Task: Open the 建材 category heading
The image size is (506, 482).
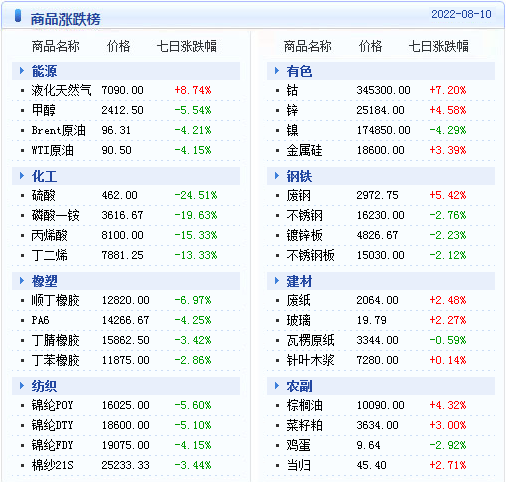Action: coord(299,281)
